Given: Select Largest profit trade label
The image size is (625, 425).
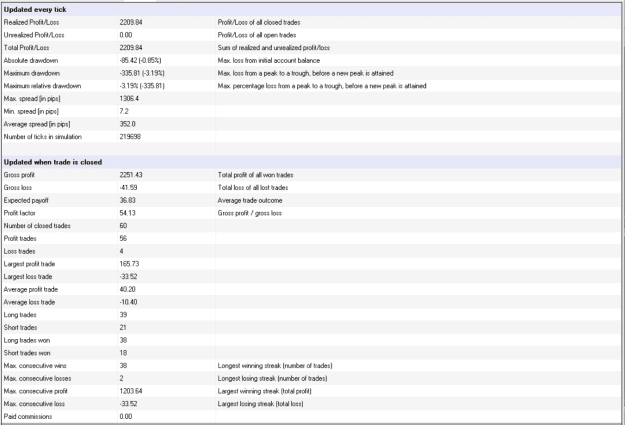Looking at the screenshot, I should (x=29, y=264).
